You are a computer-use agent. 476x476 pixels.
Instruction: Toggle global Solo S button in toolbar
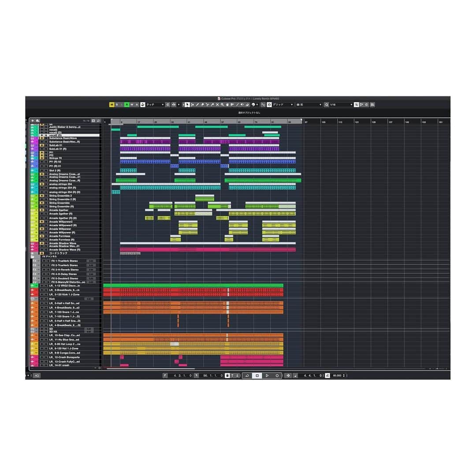click(116, 104)
